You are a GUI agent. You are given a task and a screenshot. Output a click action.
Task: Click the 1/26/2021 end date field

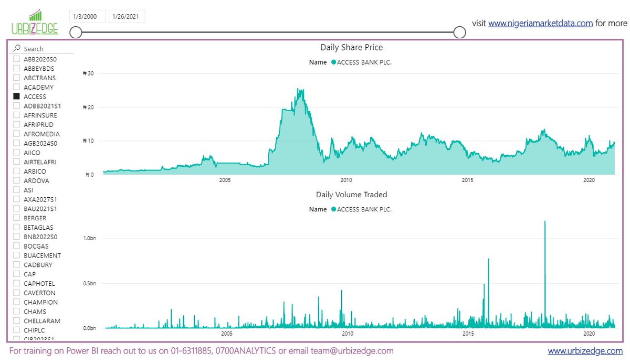(x=127, y=16)
